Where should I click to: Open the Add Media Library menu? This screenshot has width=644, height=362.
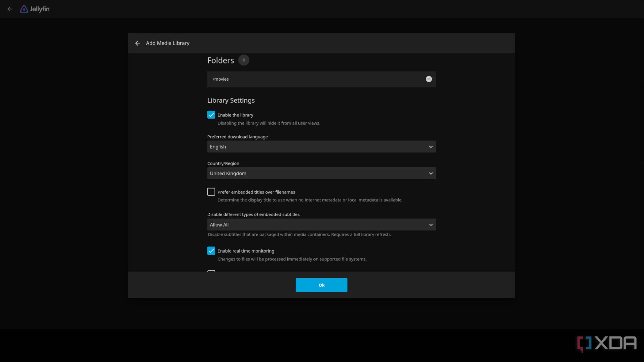(168, 43)
